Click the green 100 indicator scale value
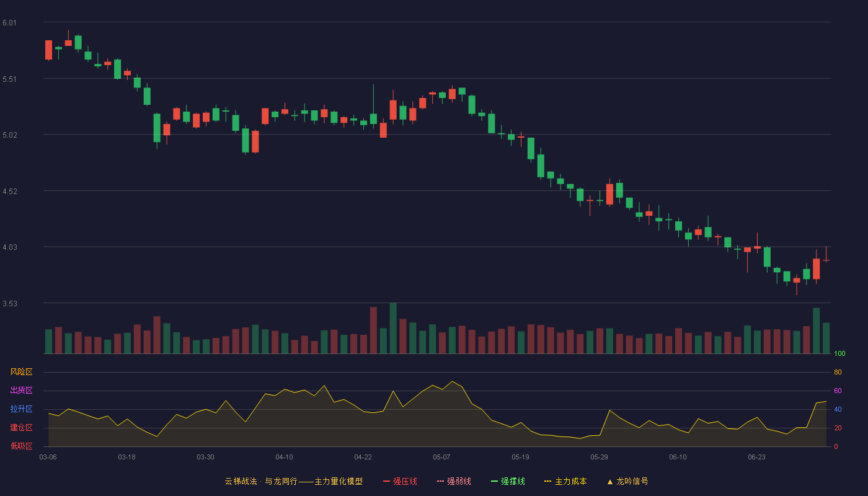This screenshot has width=868, height=496. pyautogui.click(x=839, y=354)
